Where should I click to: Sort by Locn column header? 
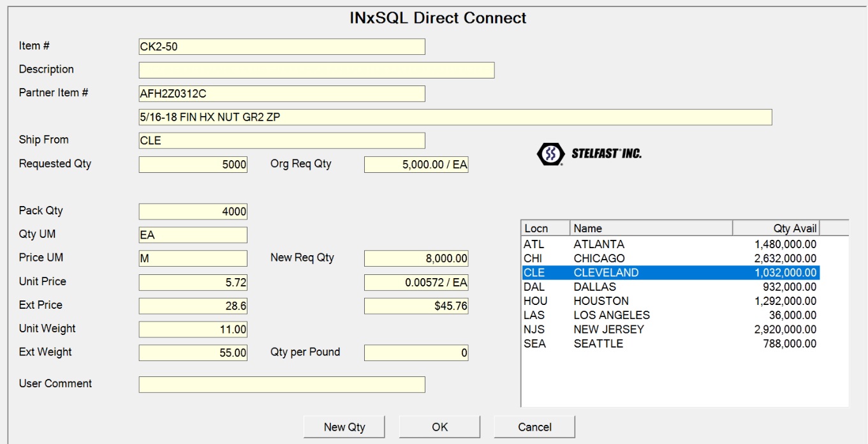pyautogui.click(x=545, y=228)
